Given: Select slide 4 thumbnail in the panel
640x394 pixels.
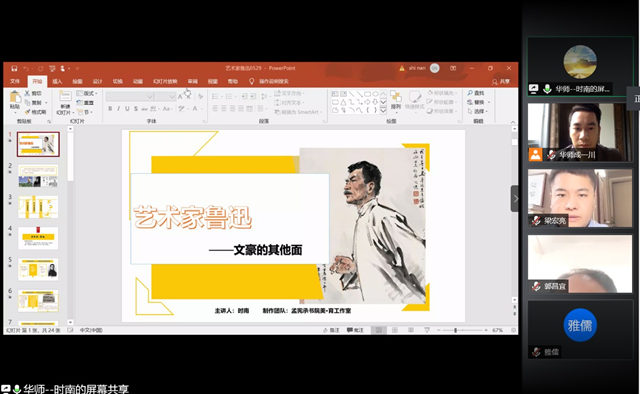Looking at the screenshot, I should pyautogui.click(x=38, y=238).
